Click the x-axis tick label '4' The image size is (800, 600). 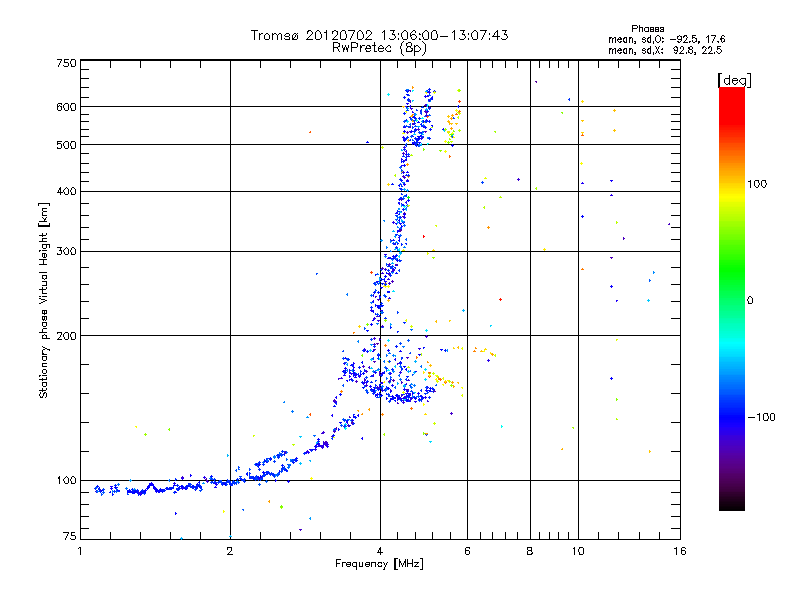[380, 551]
